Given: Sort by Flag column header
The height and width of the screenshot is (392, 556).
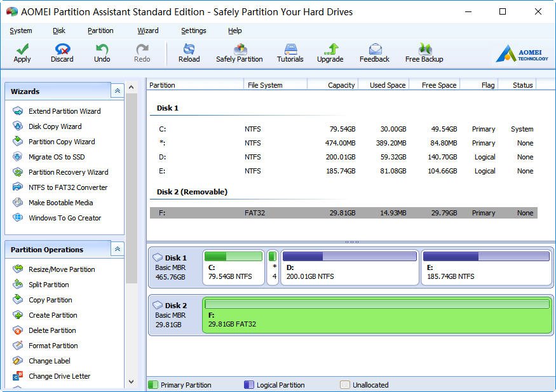Looking at the screenshot, I should [x=480, y=85].
